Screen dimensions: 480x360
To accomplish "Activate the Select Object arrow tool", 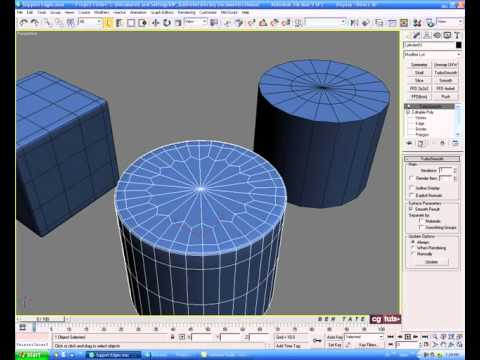I will [x=108, y=22].
